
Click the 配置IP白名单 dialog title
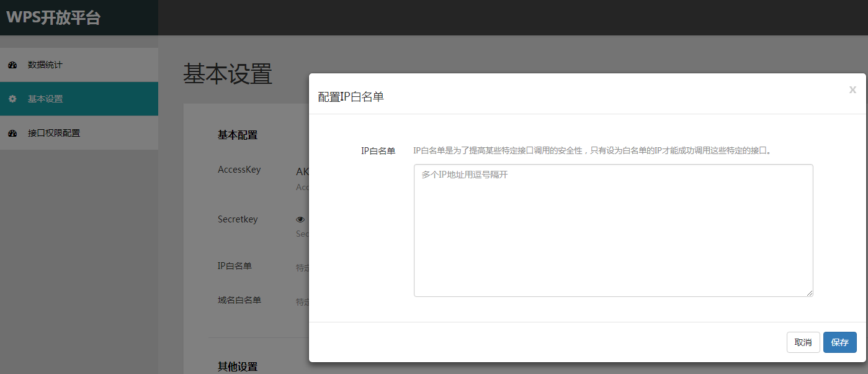(x=350, y=96)
